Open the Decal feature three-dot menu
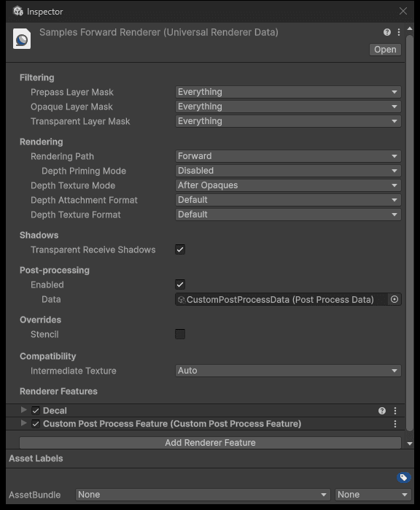 tap(395, 411)
